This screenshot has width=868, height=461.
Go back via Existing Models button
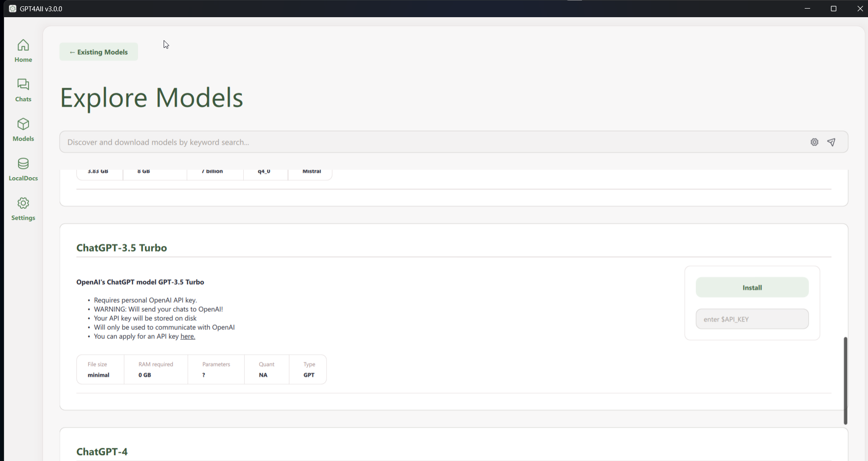pyautogui.click(x=99, y=52)
